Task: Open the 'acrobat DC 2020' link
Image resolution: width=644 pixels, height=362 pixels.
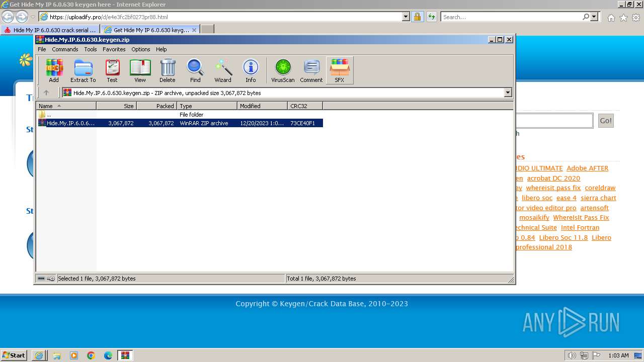Action: pyautogui.click(x=553, y=178)
